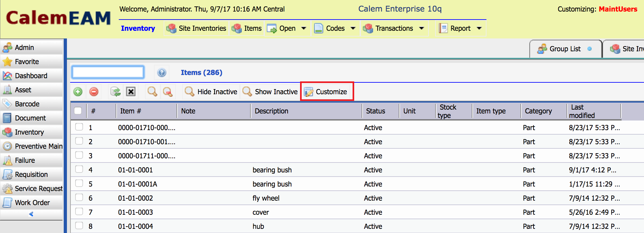Click Hide Inactive button

coord(211,92)
